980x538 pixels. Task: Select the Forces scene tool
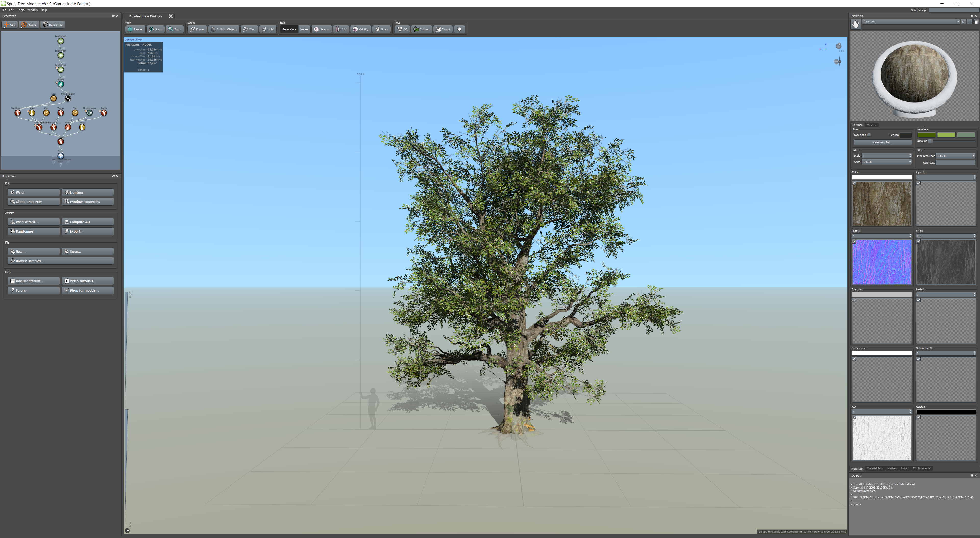coord(197,29)
